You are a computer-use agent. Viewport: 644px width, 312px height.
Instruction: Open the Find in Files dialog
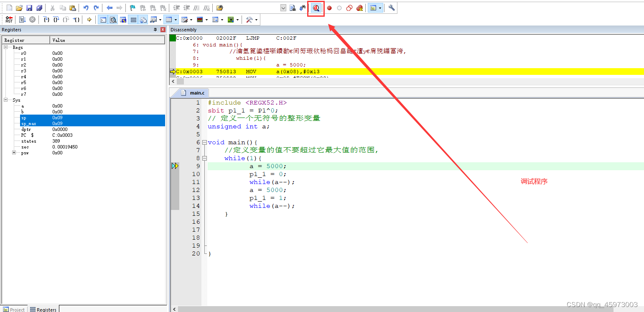tap(219, 8)
